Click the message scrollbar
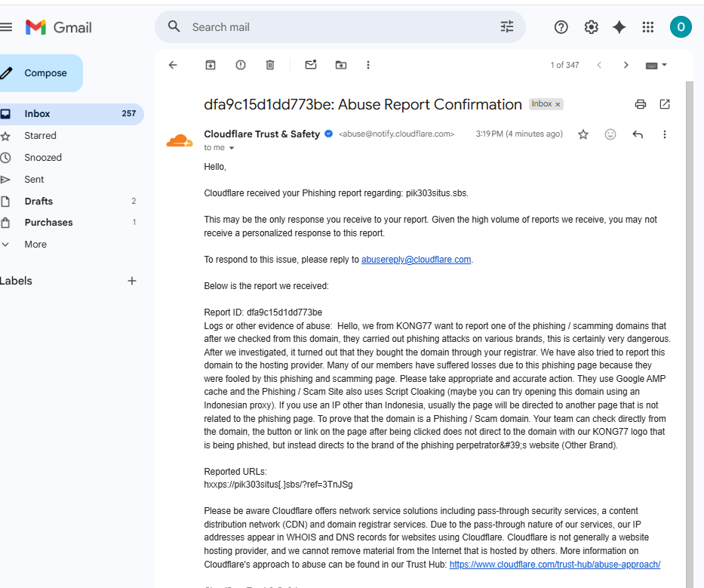The image size is (704, 588). [x=690, y=334]
